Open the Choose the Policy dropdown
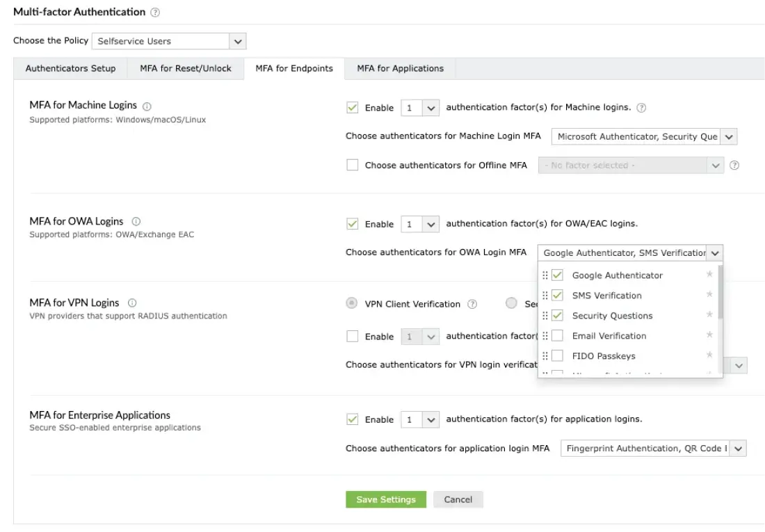The height and width of the screenshot is (532, 765). click(x=169, y=41)
